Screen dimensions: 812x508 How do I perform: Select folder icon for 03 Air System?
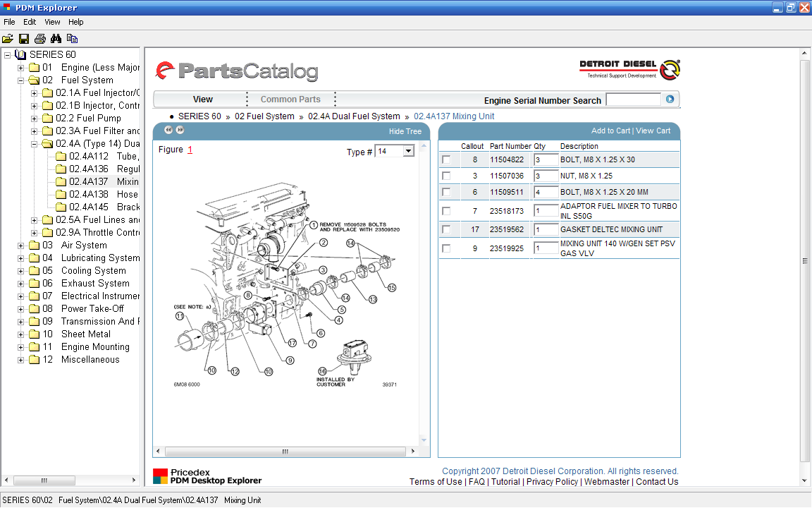click(35, 246)
